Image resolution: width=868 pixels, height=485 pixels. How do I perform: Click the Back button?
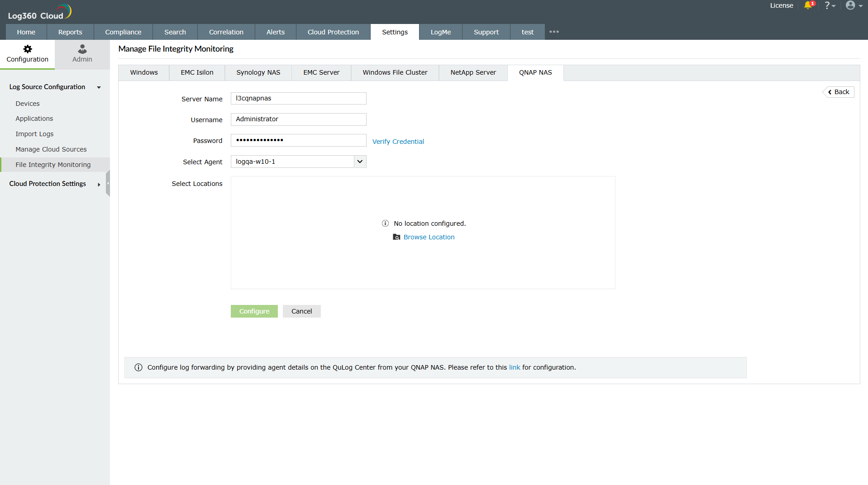pos(838,92)
